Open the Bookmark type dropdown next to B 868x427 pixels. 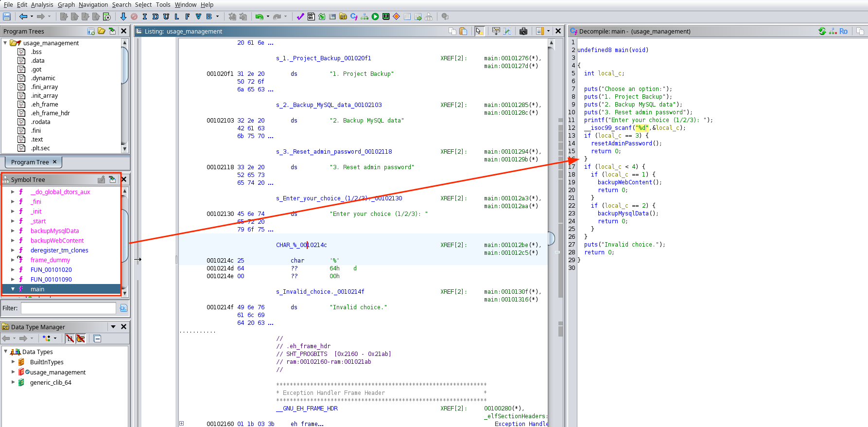click(x=217, y=17)
